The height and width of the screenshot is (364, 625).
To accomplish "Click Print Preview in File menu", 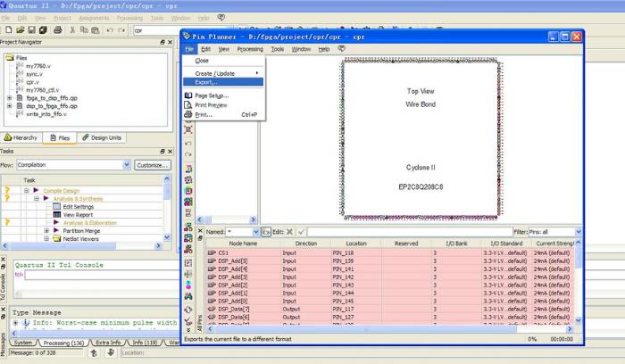I will pyautogui.click(x=211, y=104).
